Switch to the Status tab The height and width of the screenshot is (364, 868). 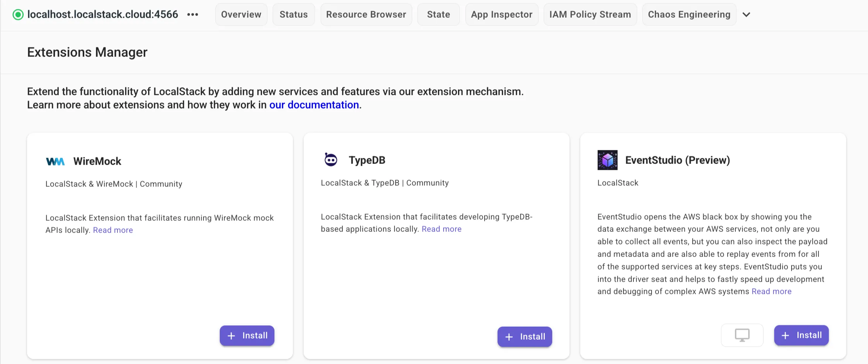293,14
